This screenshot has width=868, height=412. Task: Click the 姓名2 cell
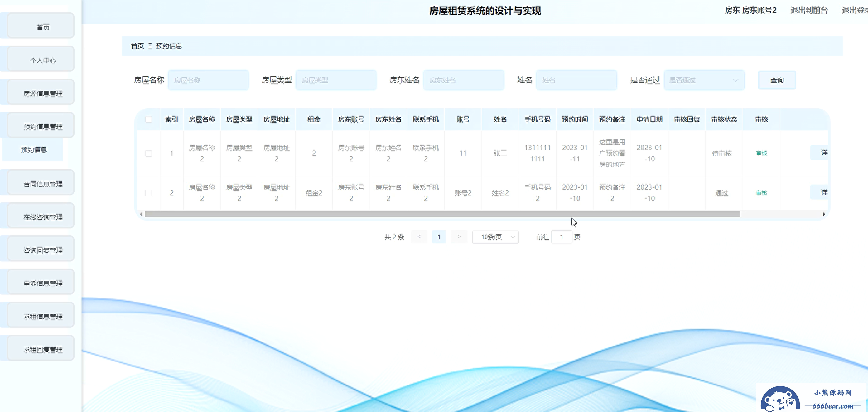click(x=500, y=193)
